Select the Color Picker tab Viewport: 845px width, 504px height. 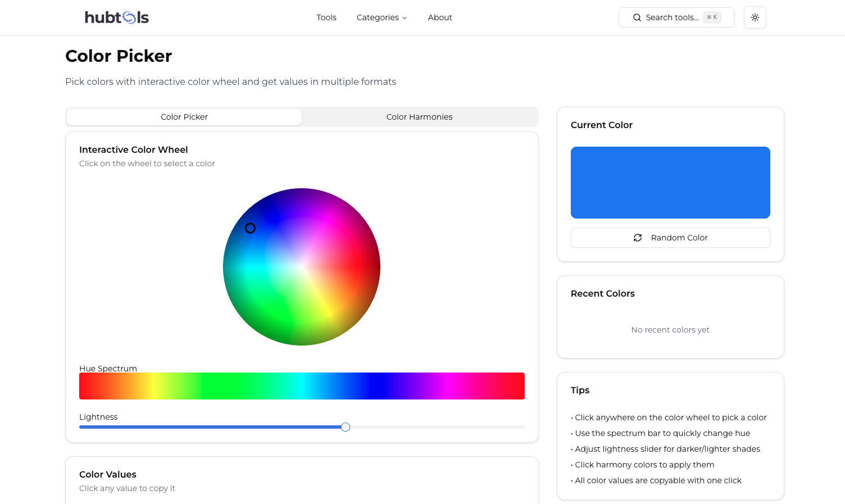184,117
